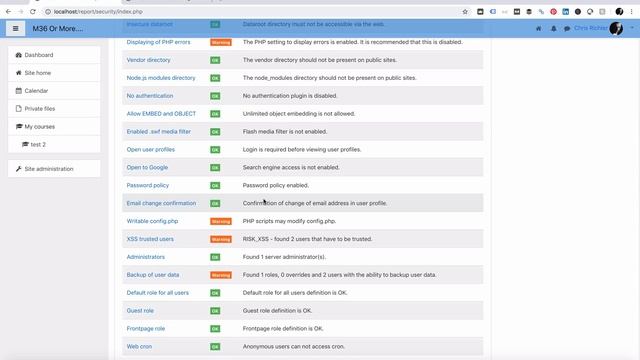
Task: Open Web cron link
Action: pyautogui.click(x=139, y=347)
